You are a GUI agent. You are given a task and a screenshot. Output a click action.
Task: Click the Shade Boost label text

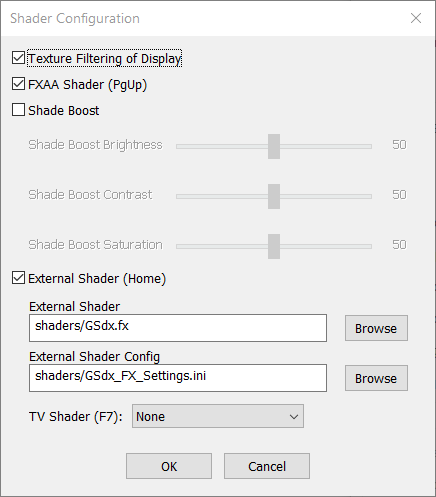[x=64, y=110]
